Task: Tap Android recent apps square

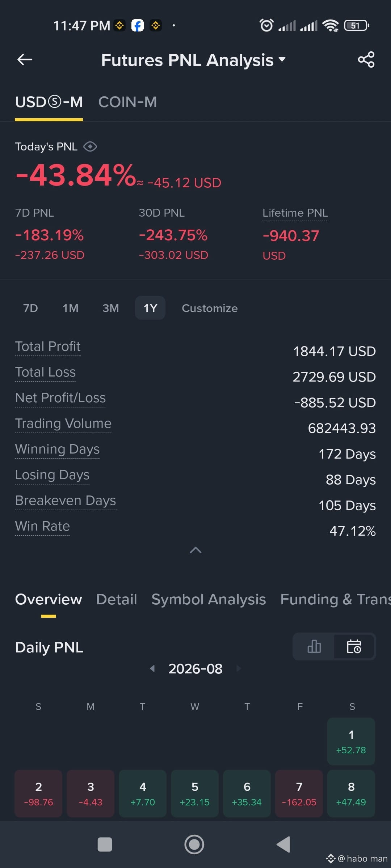Action: [x=105, y=844]
